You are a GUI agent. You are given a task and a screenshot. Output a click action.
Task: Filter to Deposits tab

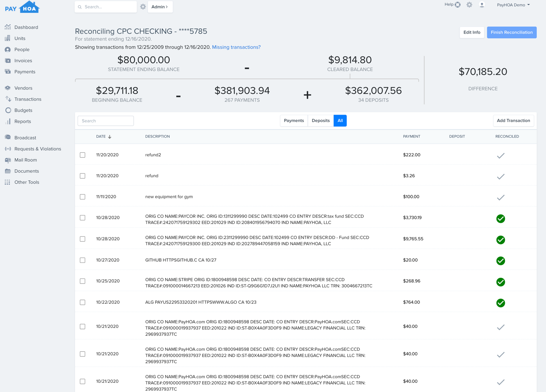(321, 121)
